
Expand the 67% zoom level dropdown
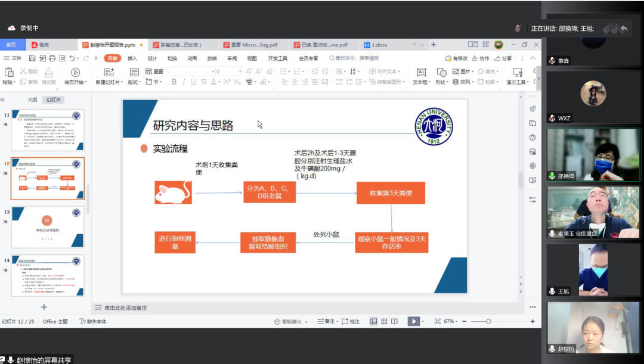click(453, 321)
